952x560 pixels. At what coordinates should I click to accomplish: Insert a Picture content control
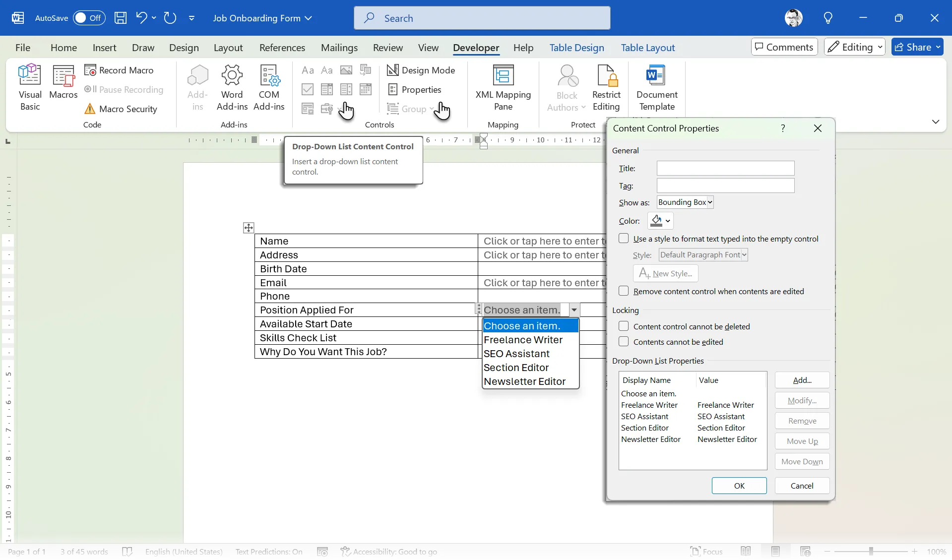(346, 70)
